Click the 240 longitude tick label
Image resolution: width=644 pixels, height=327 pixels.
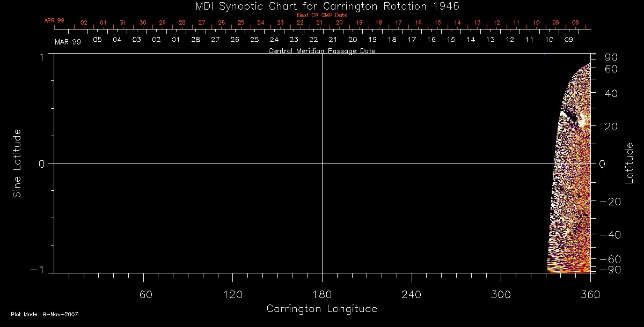coord(411,294)
